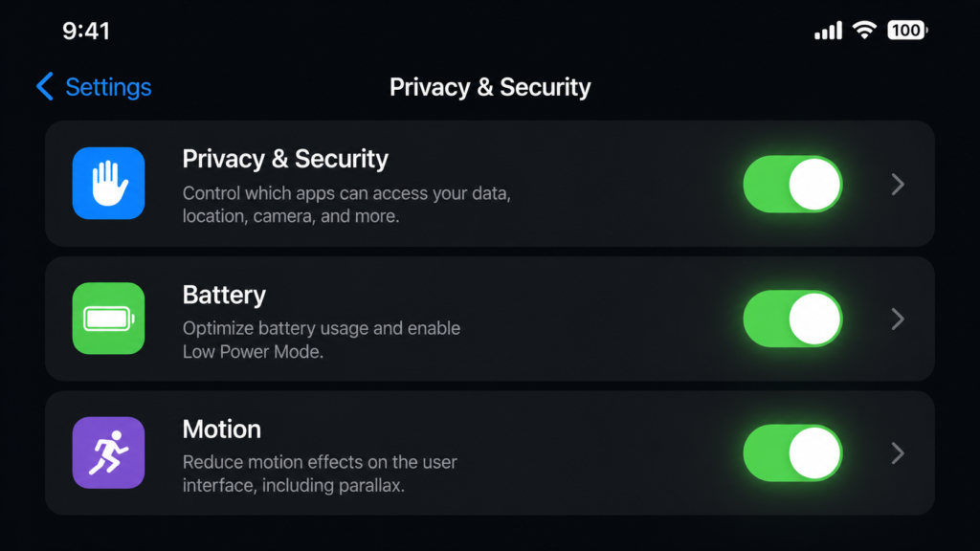Click the blue back chevron arrow

click(x=43, y=87)
